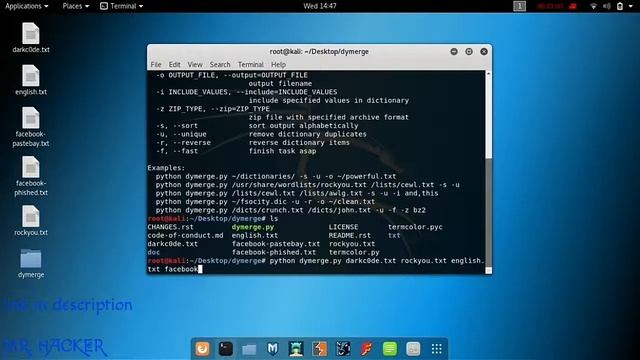Click 'Examples:' heading in terminal

click(x=166, y=168)
